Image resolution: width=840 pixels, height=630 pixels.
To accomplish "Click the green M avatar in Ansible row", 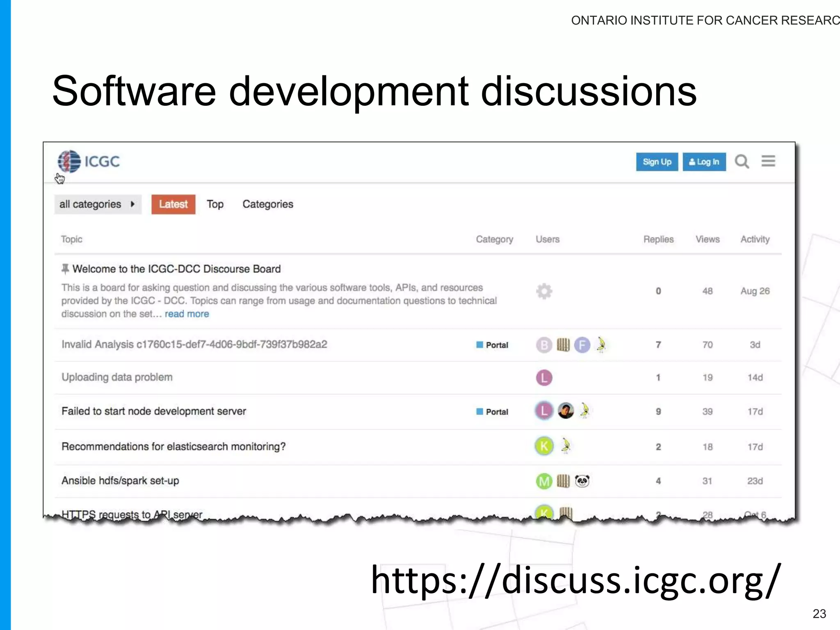I will point(544,481).
